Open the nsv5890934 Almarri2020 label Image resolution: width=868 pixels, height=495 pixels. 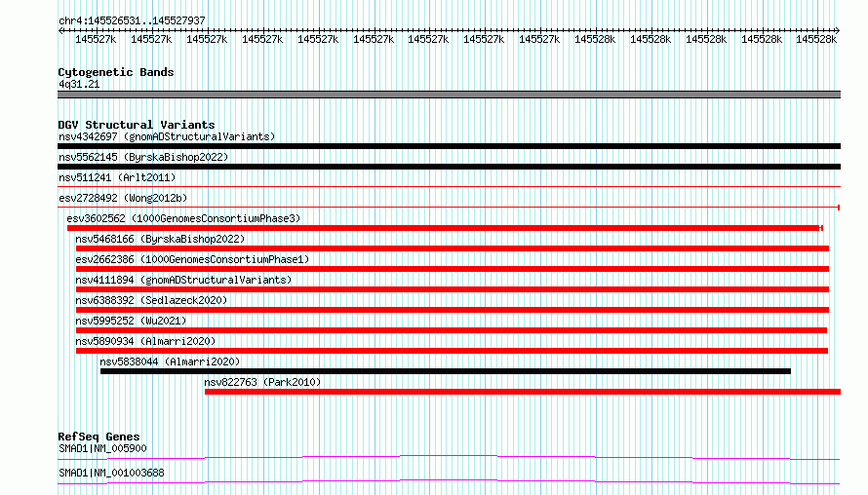145,341
